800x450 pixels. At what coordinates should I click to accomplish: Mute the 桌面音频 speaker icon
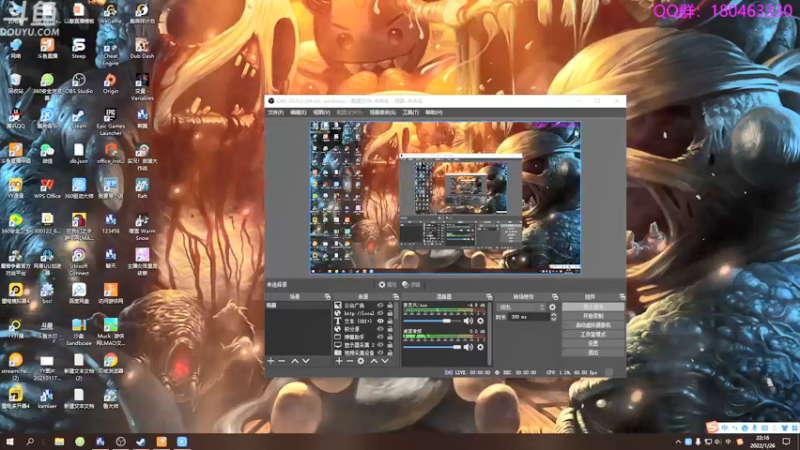468,347
